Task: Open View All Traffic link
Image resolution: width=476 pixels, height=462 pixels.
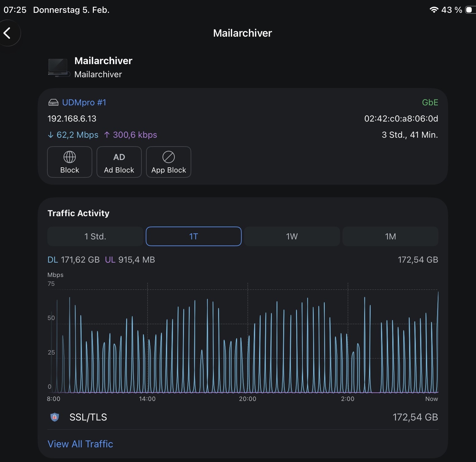Action: pos(80,444)
